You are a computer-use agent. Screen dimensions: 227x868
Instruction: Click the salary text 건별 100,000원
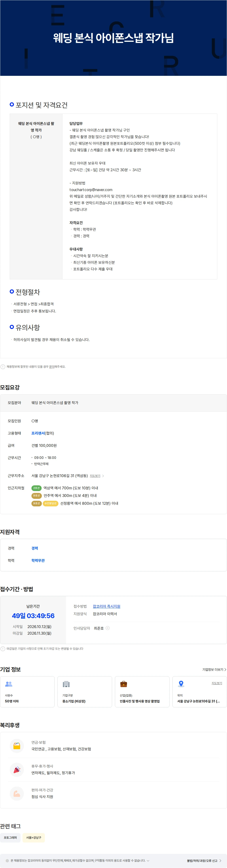(44, 445)
